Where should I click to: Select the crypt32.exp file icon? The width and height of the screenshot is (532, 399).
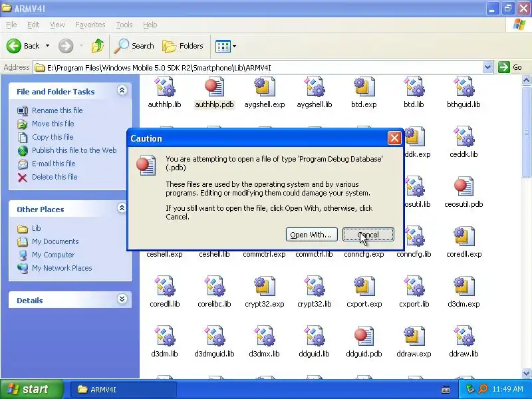click(x=264, y=287)
